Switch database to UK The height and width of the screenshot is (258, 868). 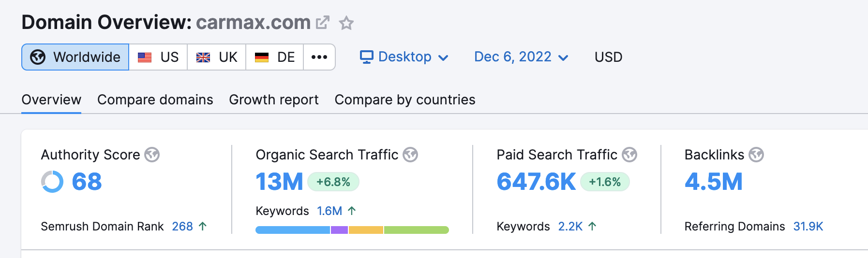[x=217, y=57]
